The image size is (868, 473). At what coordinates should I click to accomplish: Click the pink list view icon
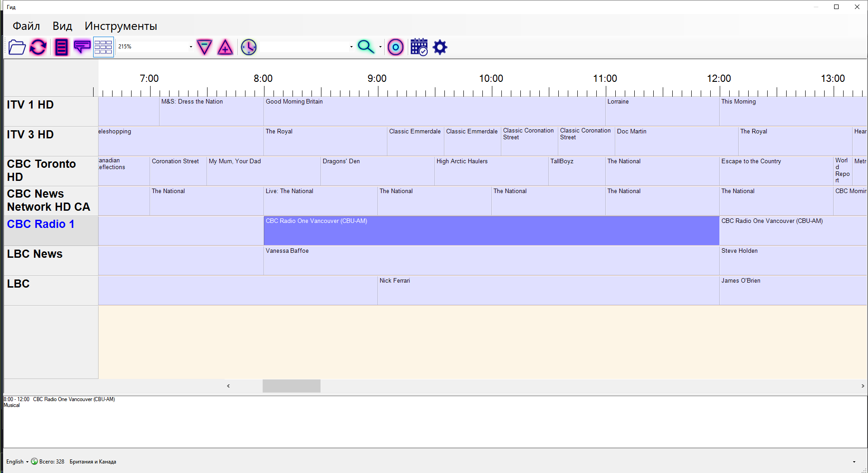(x=61, y=47)
